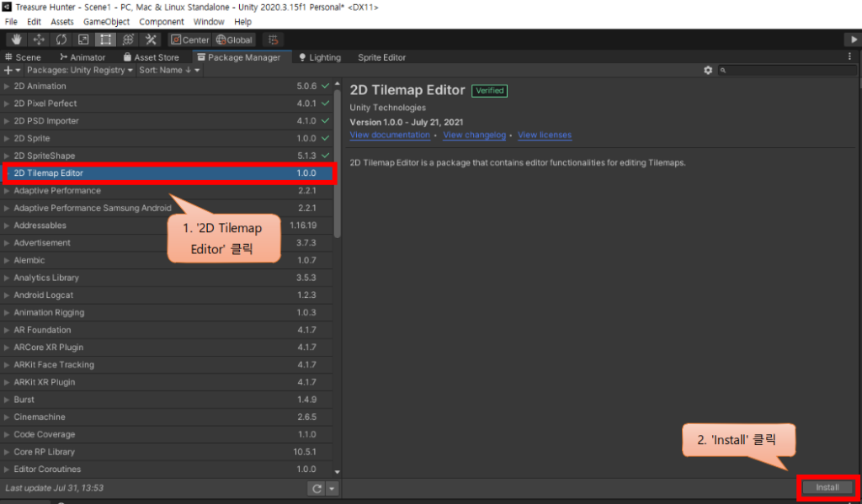Expand the 2D Pixel Perfect package
Image resolution: width=862 pixels, height=504 pixels.
point(7,103)
